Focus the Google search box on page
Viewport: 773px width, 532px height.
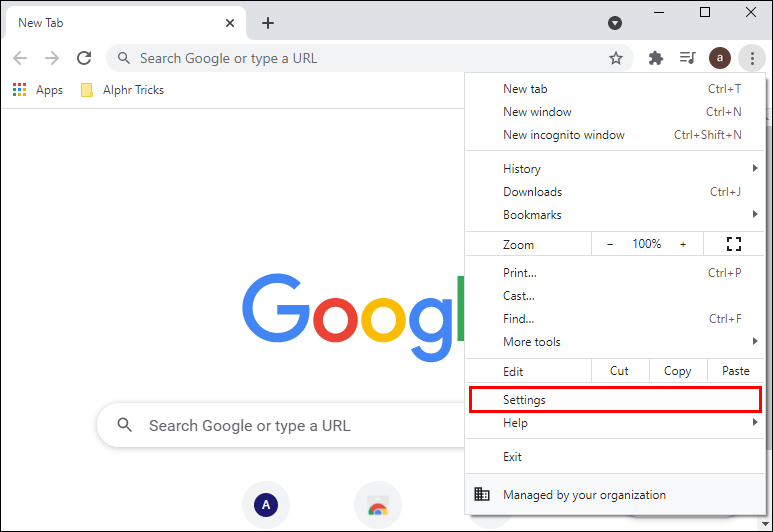coord(281,425)
